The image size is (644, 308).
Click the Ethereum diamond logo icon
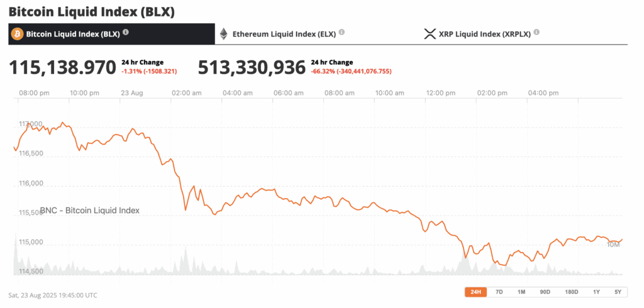(x=223, y=33)
